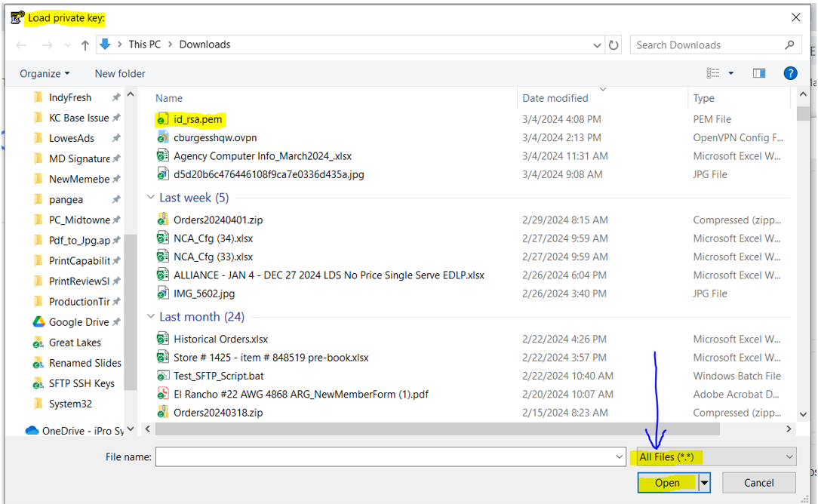Click the New folder button
The image size is (818, 504).
point(120,73)
